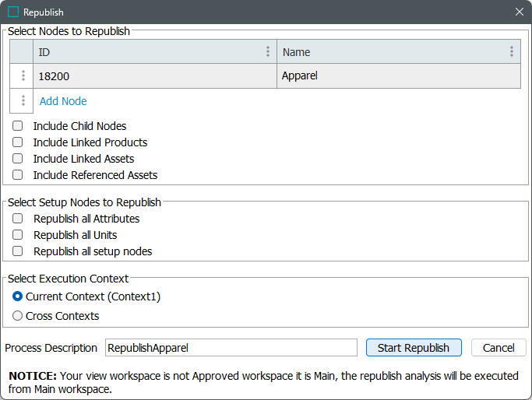Viewport: 532px width, 400px height.
Task: Check Include Linked Products option
Action: pos(18,142)
